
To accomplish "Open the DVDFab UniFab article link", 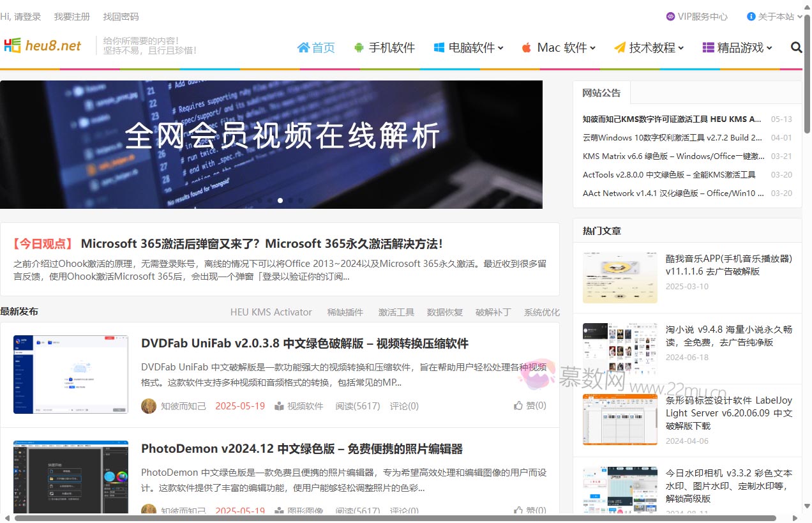I will click(304, 344).
